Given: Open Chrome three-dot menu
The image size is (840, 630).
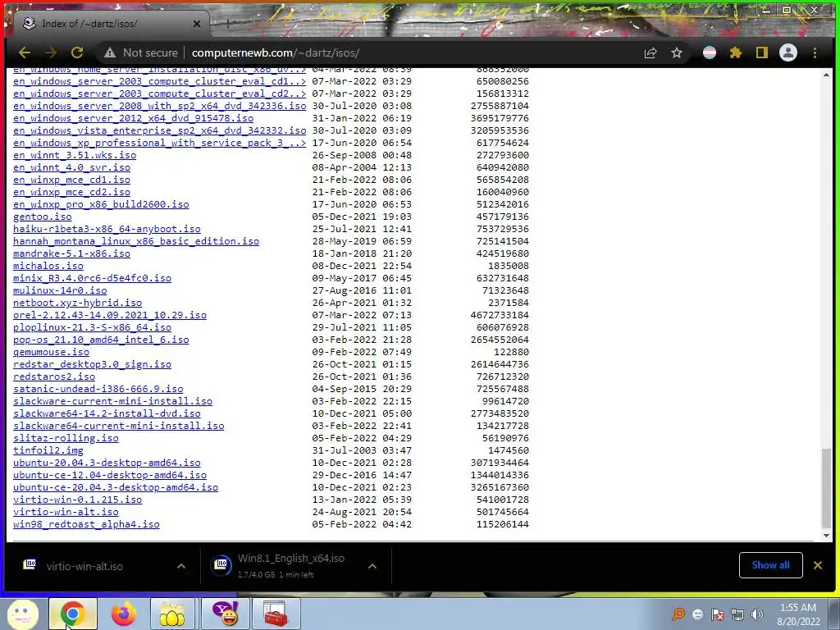Looking at the screenshot, I should 815,52.
